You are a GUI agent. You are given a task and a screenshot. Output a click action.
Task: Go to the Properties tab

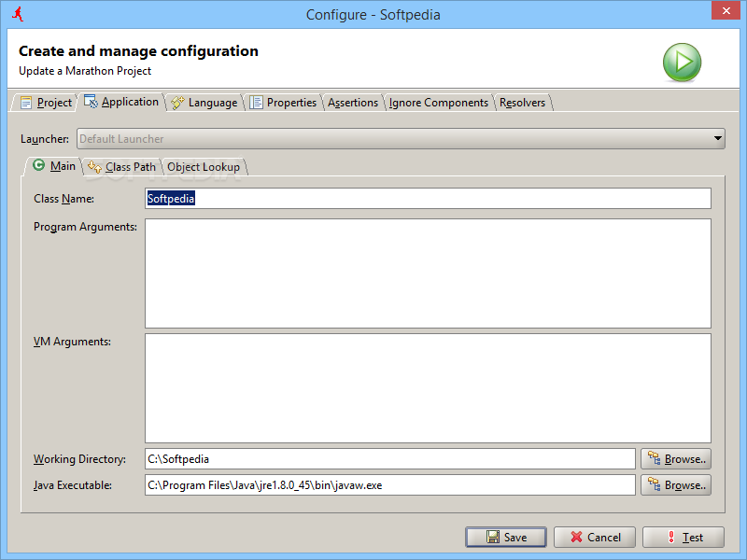pyautogui.click(x=284, y=103)
